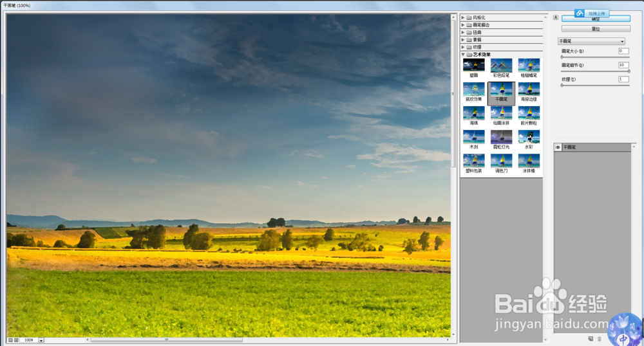
Task: Click the zoom out minus button
Action: (x=11, y=340)
